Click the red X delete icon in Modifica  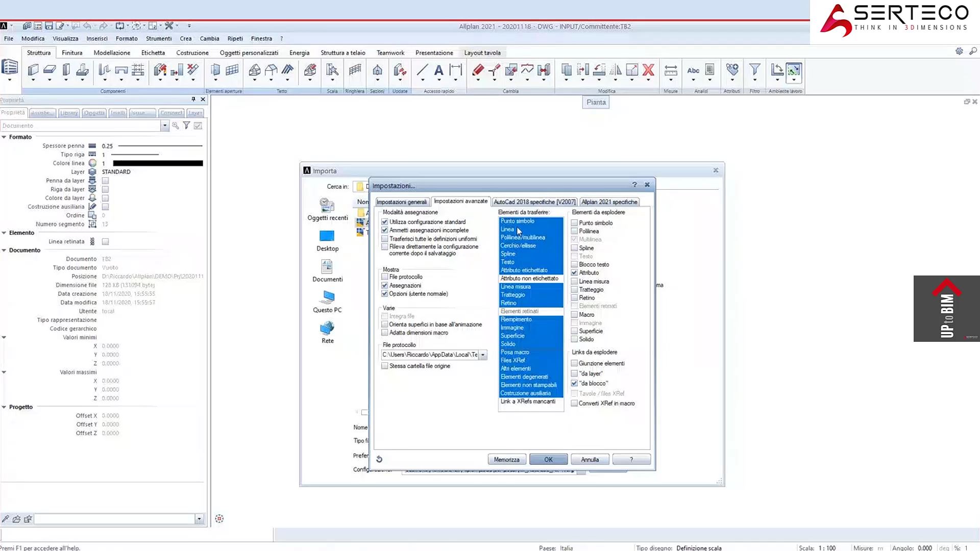tap(648, 70)
